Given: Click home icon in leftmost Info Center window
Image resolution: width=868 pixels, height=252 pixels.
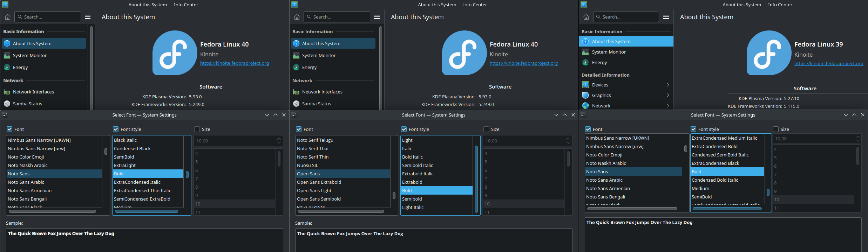Looking at the screenshot, I should tap(8, 17).
